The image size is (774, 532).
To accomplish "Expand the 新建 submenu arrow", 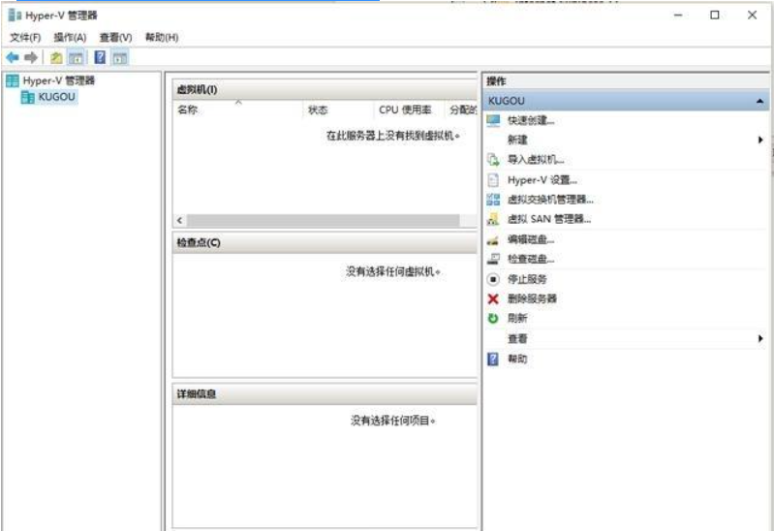I will pyautogui.click(x=760, y=140).
